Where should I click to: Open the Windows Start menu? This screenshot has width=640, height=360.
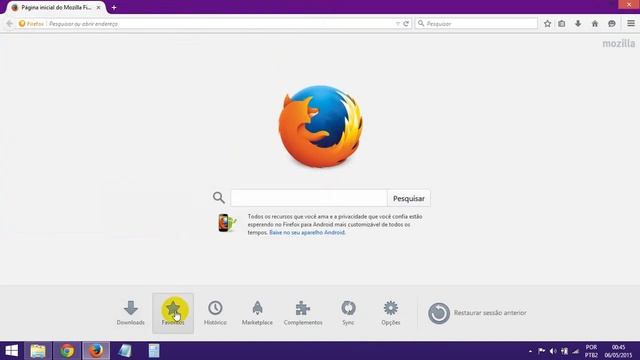point(11,351)
